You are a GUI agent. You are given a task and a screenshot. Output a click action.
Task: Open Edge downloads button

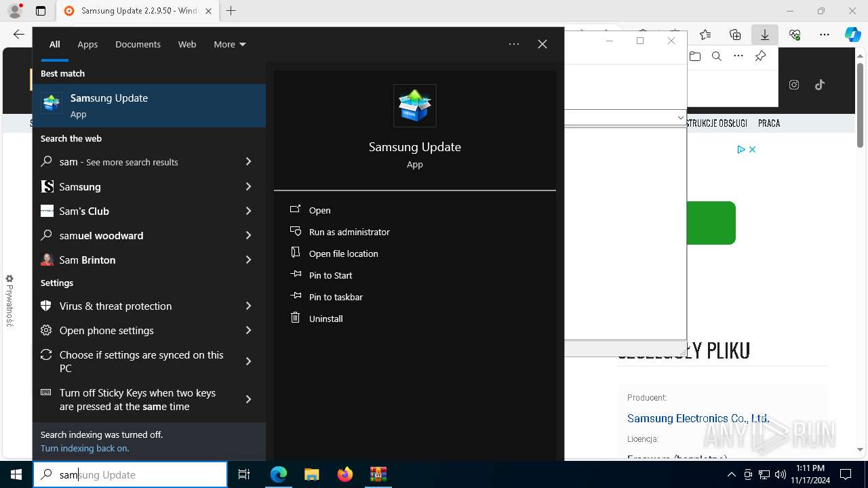pos(764,35)
